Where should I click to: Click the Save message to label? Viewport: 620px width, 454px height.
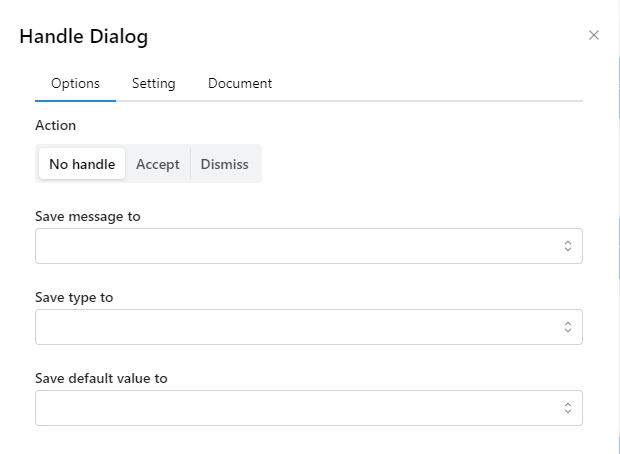88,217
